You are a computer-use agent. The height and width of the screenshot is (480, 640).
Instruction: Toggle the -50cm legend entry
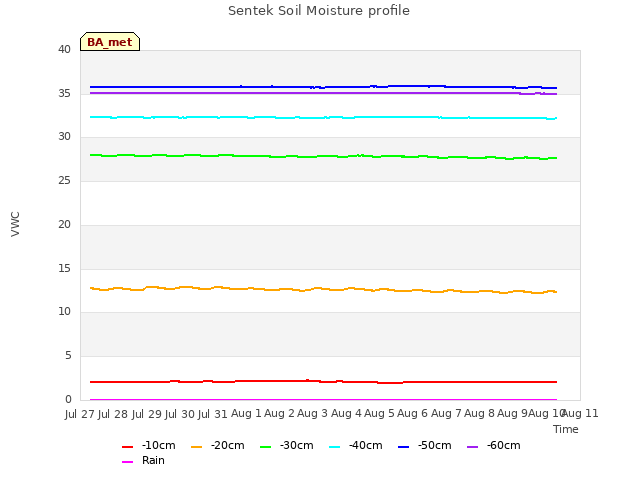click(x=424, y=446)
